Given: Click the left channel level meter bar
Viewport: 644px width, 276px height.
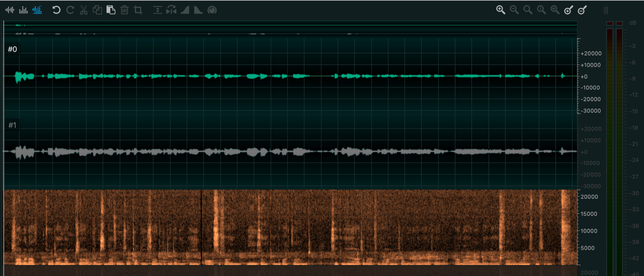Looking at the screenshot, I should [x=610, y=152].
